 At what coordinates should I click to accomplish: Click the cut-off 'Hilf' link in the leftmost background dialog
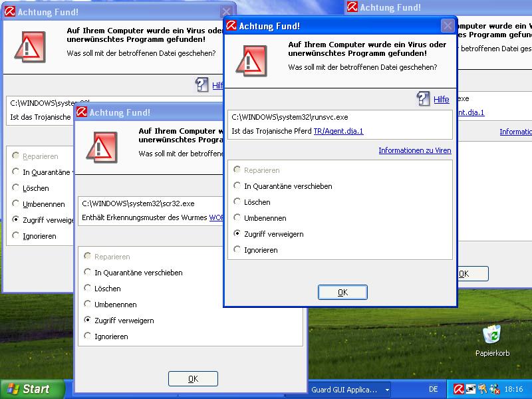tap(217, 86)
